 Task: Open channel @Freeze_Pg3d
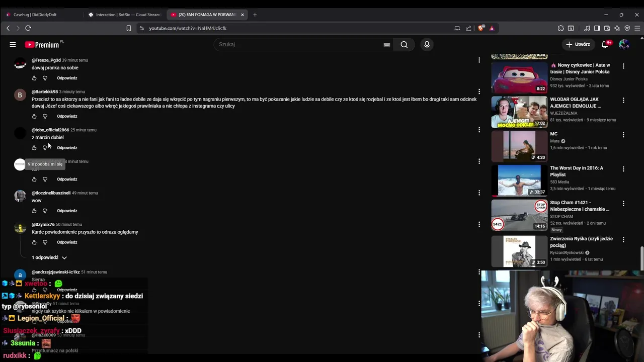coord(46,60)
